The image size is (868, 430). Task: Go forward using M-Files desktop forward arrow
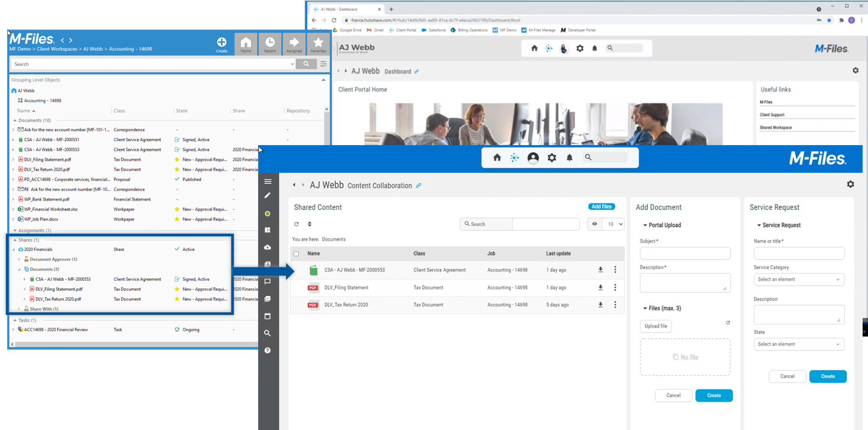pos(70,40)
